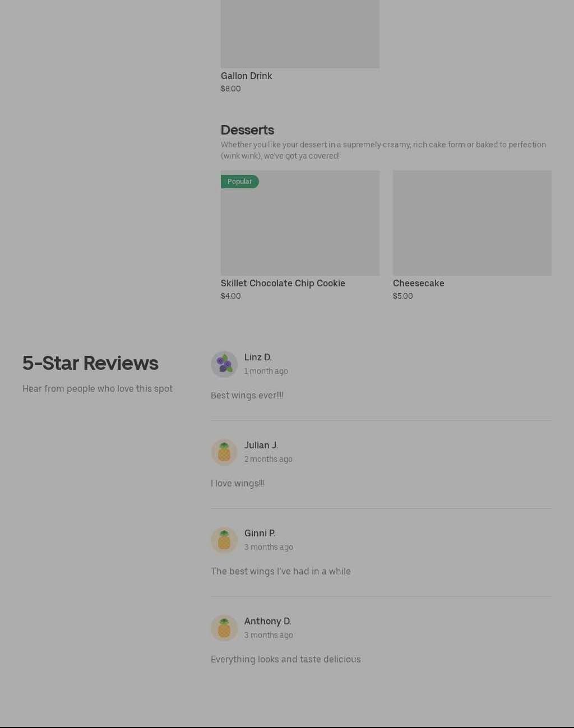
Task: Click reviewer name Ginni P.
Action: pos(260,533)
